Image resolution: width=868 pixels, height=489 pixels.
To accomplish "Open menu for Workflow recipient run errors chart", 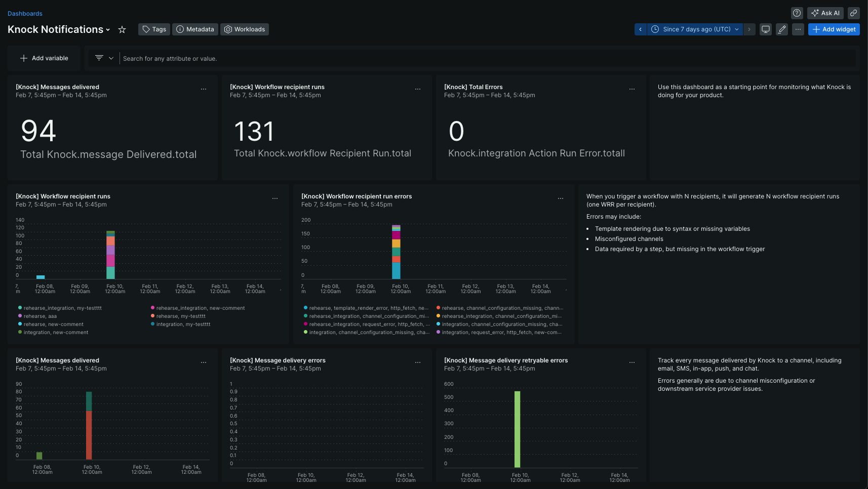I will pyautogui.click(x=561, y=198).
